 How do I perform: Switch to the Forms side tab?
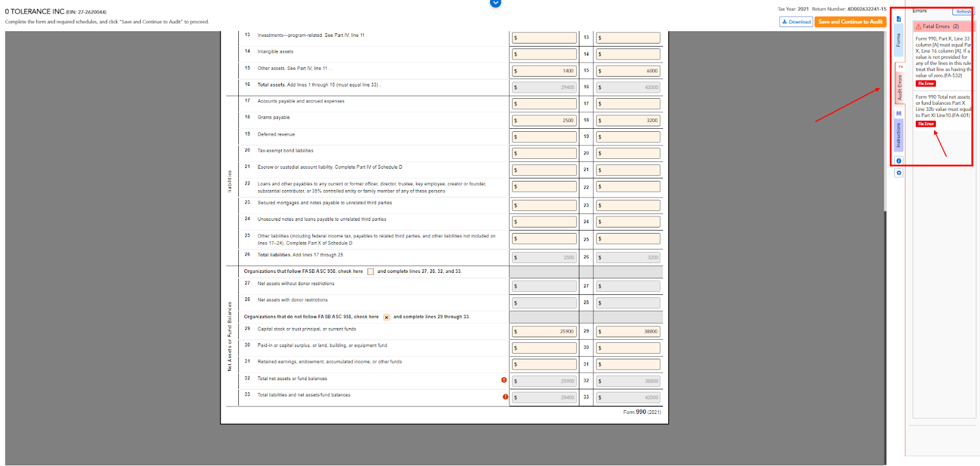click(899, 40)
